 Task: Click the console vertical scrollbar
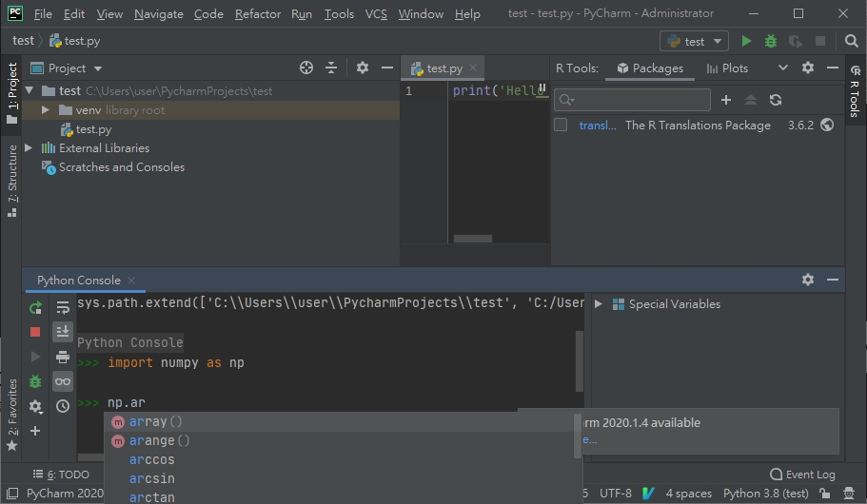click(x=580, y=360)
